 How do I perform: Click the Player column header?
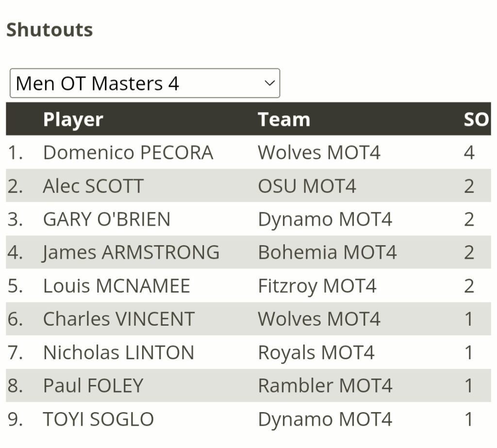[x=73, y=119]
